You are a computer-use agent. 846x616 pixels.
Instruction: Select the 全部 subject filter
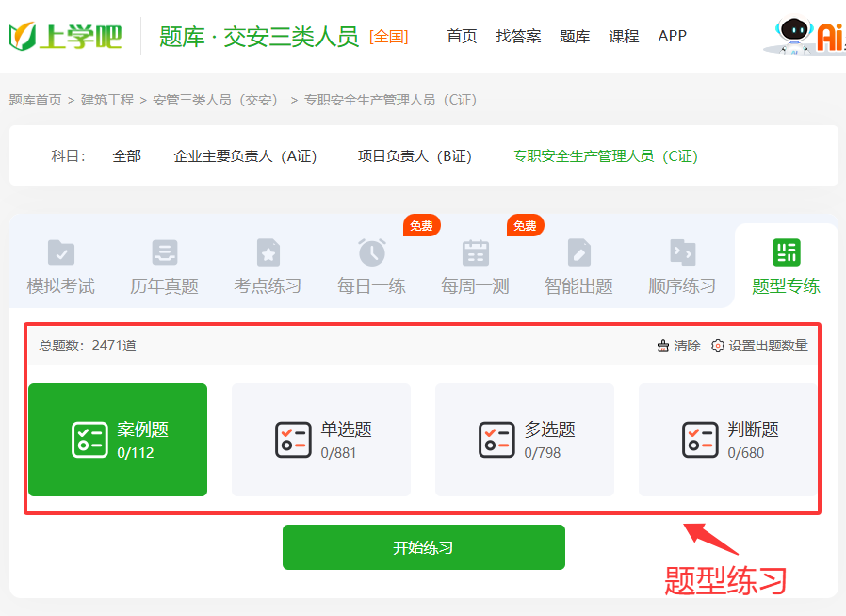point(127,156)
